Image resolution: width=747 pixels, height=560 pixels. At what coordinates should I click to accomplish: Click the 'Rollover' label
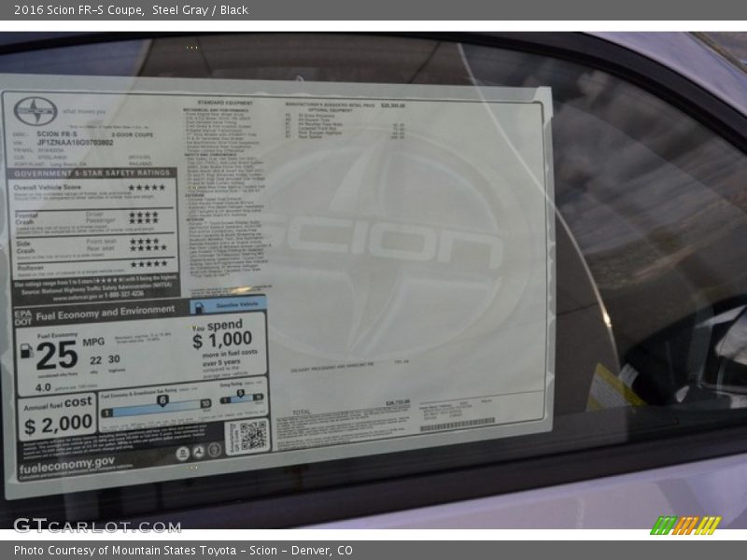pos(31,268)
